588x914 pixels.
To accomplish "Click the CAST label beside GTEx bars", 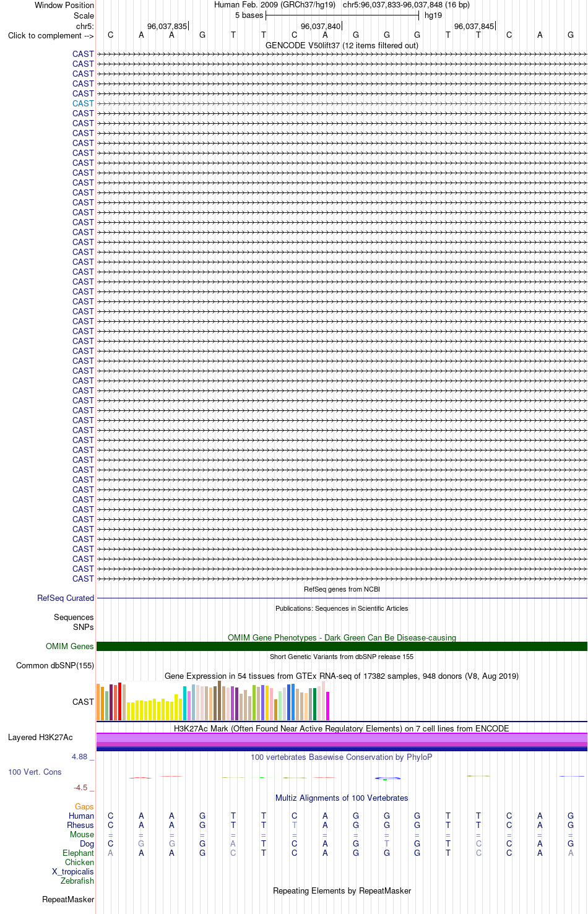I will pos(83,702).
